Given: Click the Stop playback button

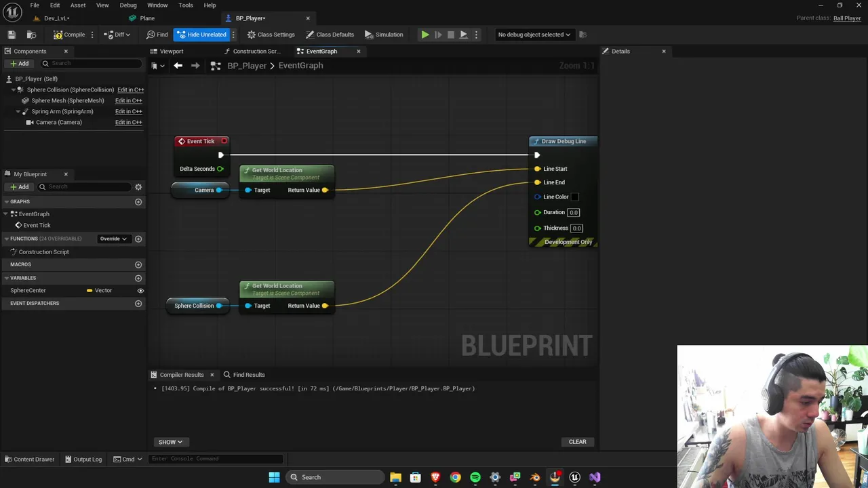Looking at the screenshot, I should click(x=450, y=35).
